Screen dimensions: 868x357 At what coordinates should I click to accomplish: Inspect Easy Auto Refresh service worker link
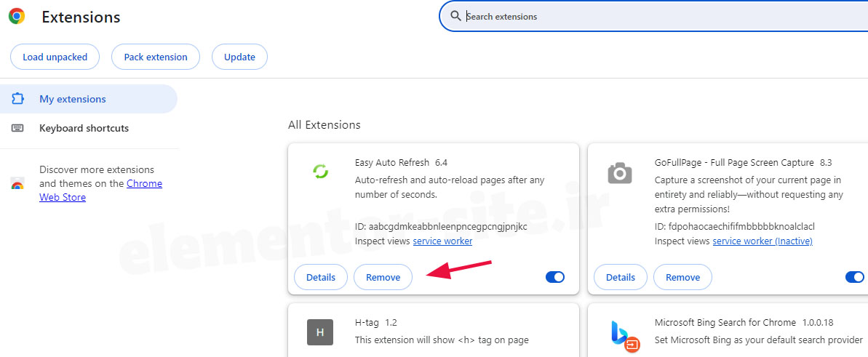point(442,241)
